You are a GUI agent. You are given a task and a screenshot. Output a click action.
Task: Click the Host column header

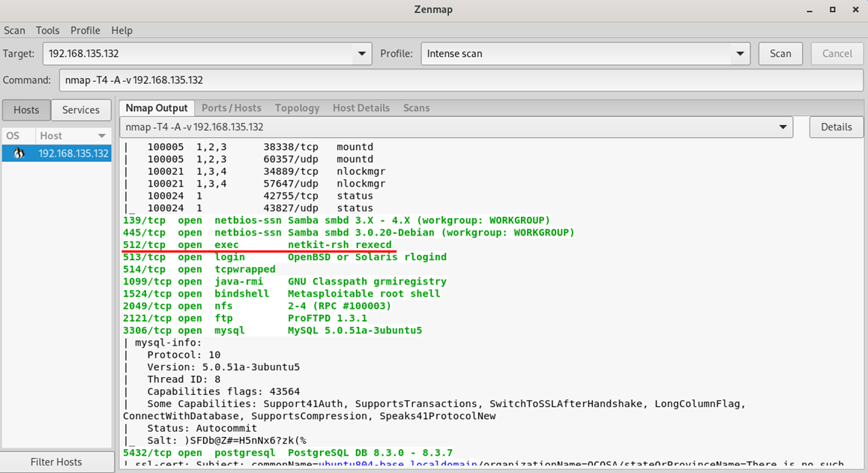click(x=73, y=136)
